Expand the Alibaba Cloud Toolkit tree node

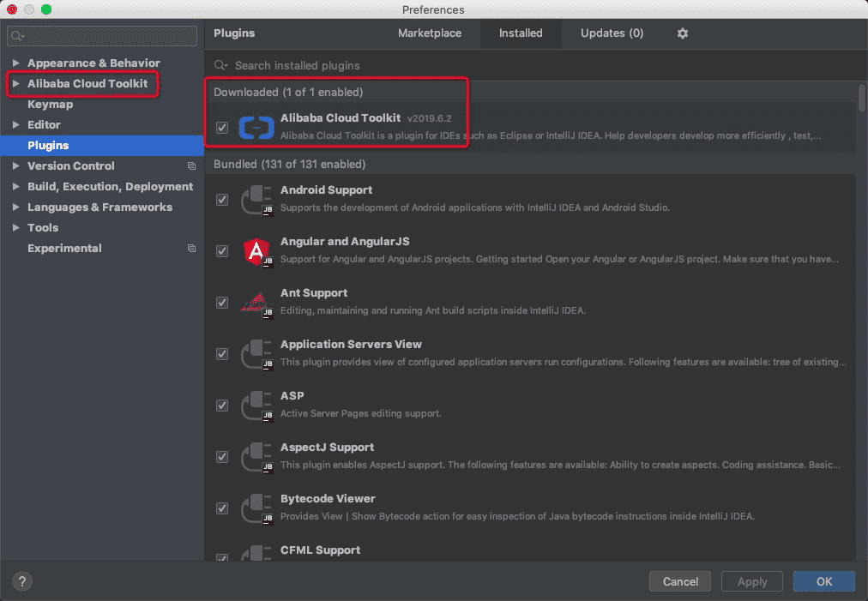[x=15, y=84]
